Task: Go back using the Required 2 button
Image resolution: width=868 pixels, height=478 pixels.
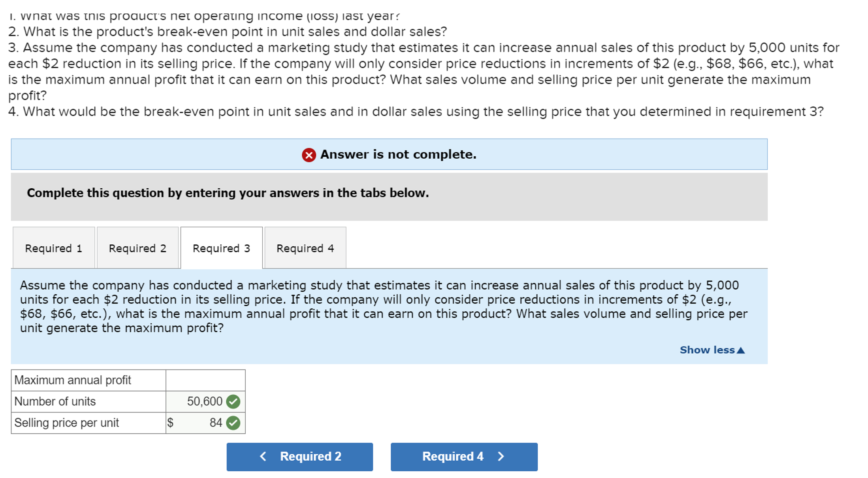Action: (299, 456)
